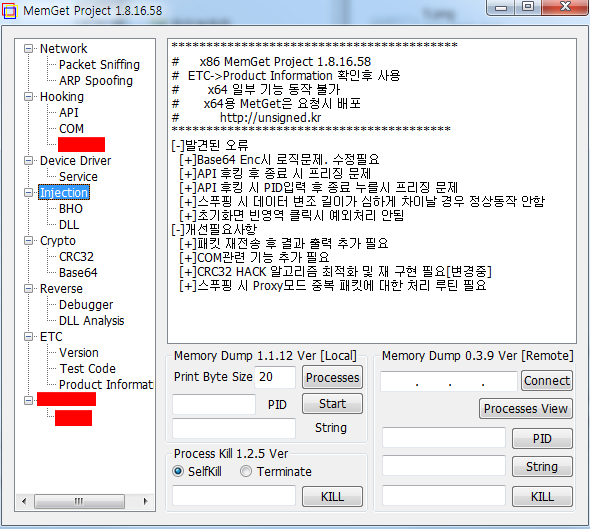Collapse the Hooking tree node
Viewport: 590px width, 529px height.
pos(28,97)
